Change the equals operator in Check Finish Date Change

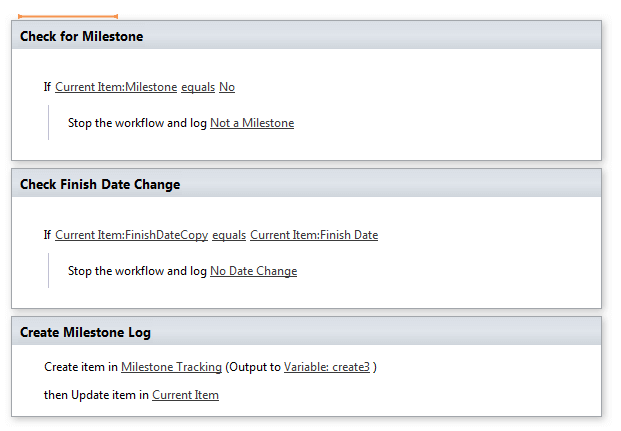229,235
